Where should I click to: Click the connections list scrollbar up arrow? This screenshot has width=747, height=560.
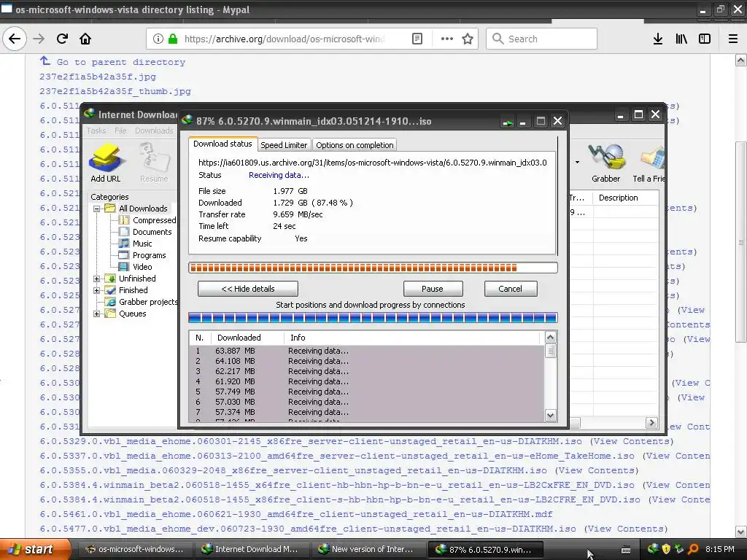pyautogui.click(x=550, y=337)
